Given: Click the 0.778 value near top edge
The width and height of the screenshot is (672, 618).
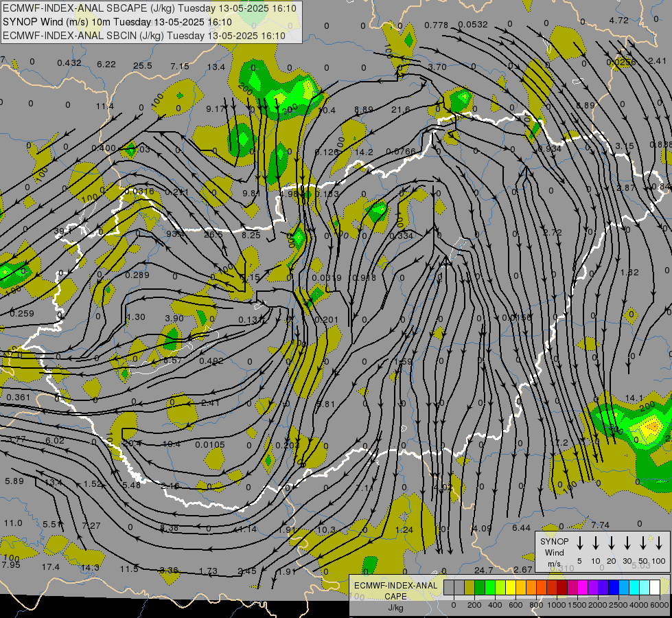Looking at the screenshot, I should tap(437, 25).
